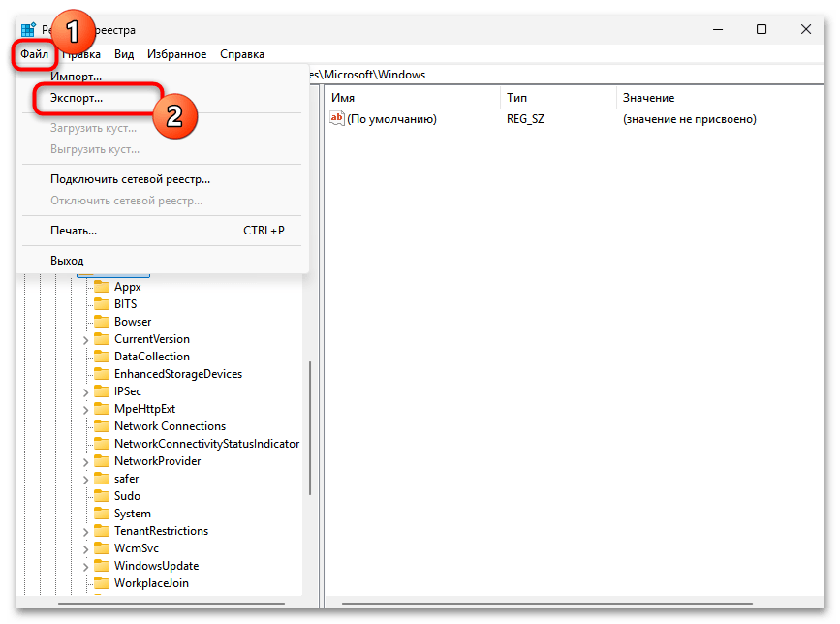This screenshot has width=840, height=624.
Task: Click the values pane horizontal scrollbar
Action: (x=547, y=604)
